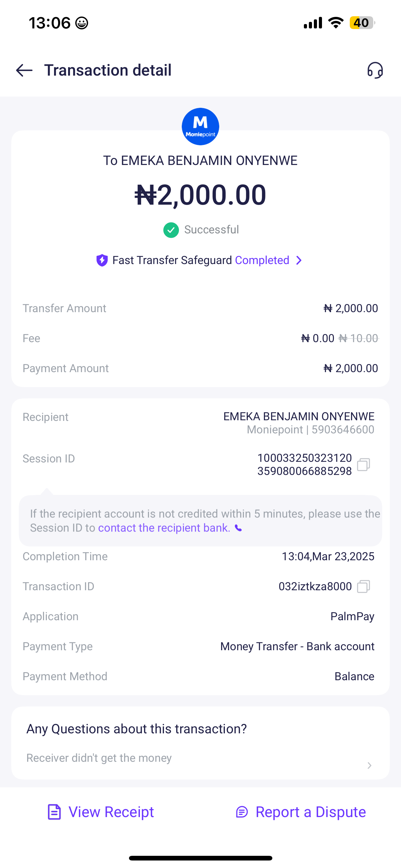
Task: Tap the Fast Transfer Safeguard shield icon
Action: pyautogui.click(x=102, y=261)
